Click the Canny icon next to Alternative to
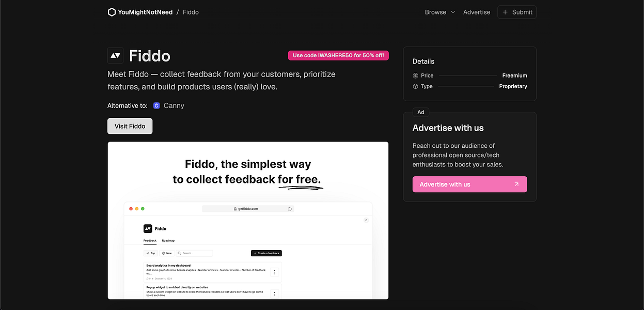 click(x=156, y=105)
